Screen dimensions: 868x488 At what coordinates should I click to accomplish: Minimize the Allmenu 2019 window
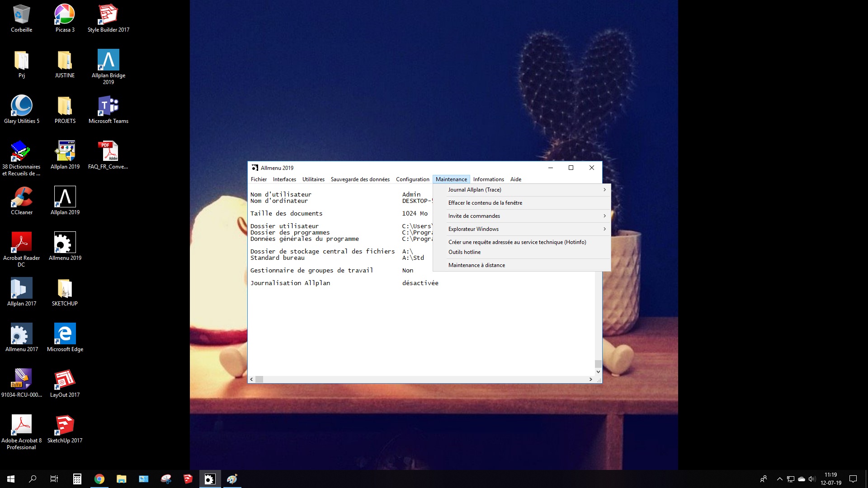[x=550, y=168]
